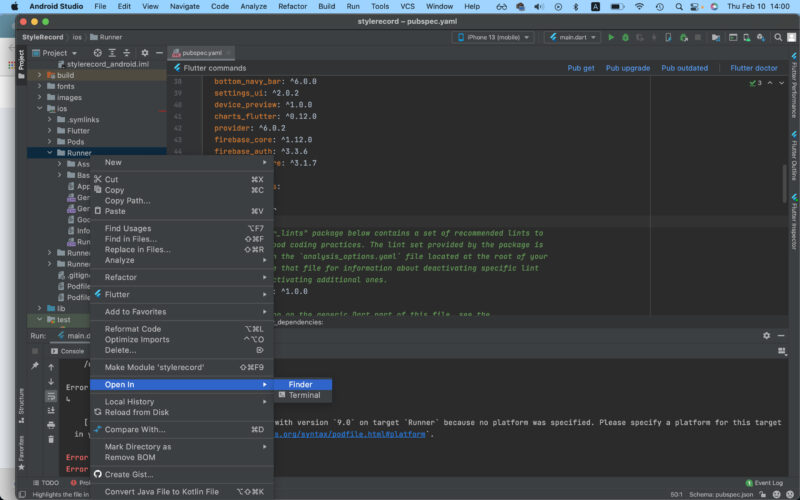Expand the lib folder
Viewport: 800px width, 500px height.
tap(39, 308)
